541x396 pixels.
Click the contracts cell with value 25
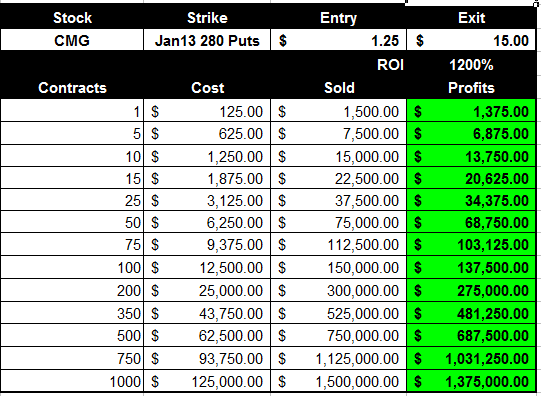click(x=72, y=200)
